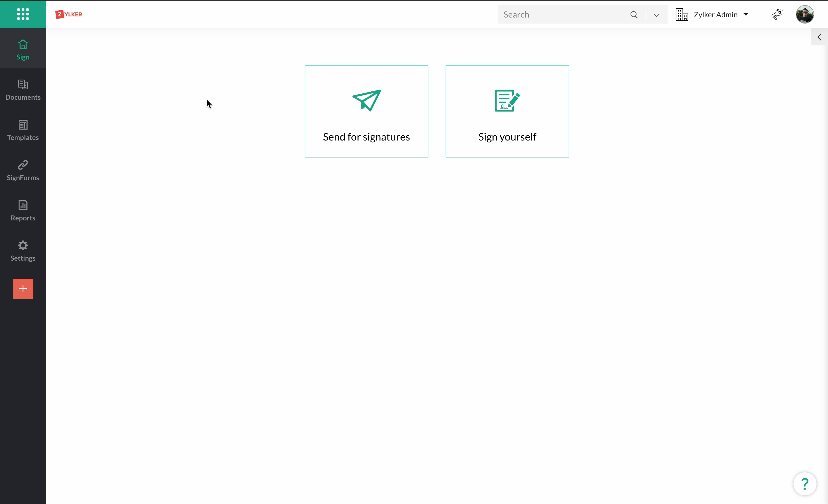The height and width of the screenshot is (504, 828).
Task: Select the Send for signatures card
Action: [366, 111]
